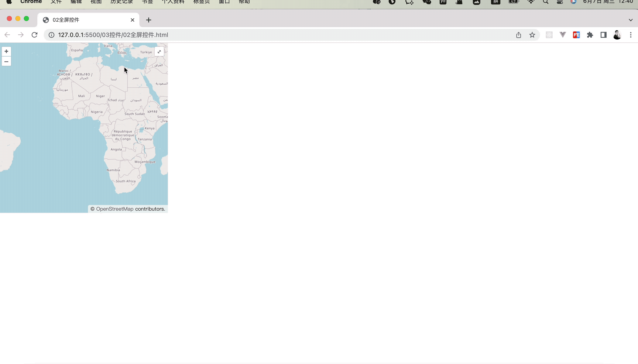Toggle the map full-screen control
Screen dimensions: 638x364
click(x=159, y=52)
